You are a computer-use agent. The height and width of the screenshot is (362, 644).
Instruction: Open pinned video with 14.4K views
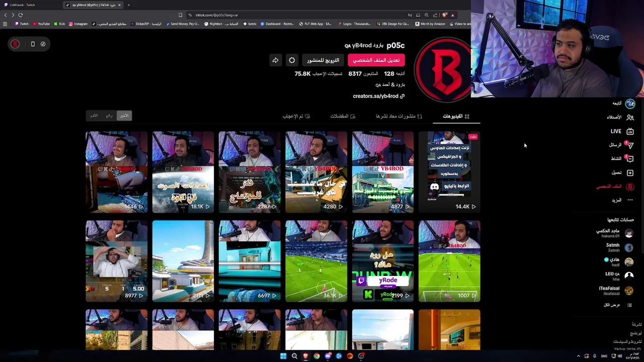pyautogui.click(x=449, y=172)
